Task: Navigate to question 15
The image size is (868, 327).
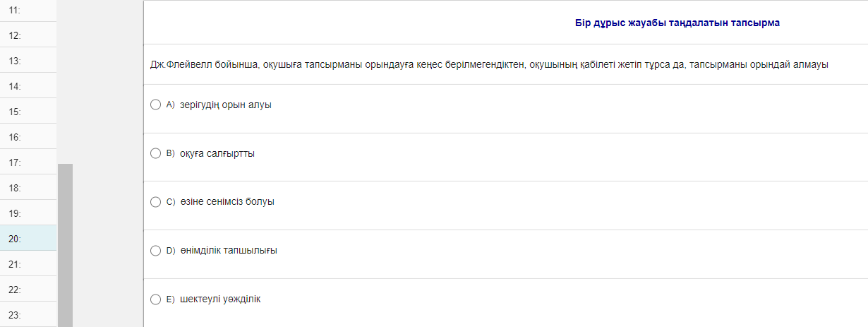Action: pyautogui.click(x=28, y=112)
